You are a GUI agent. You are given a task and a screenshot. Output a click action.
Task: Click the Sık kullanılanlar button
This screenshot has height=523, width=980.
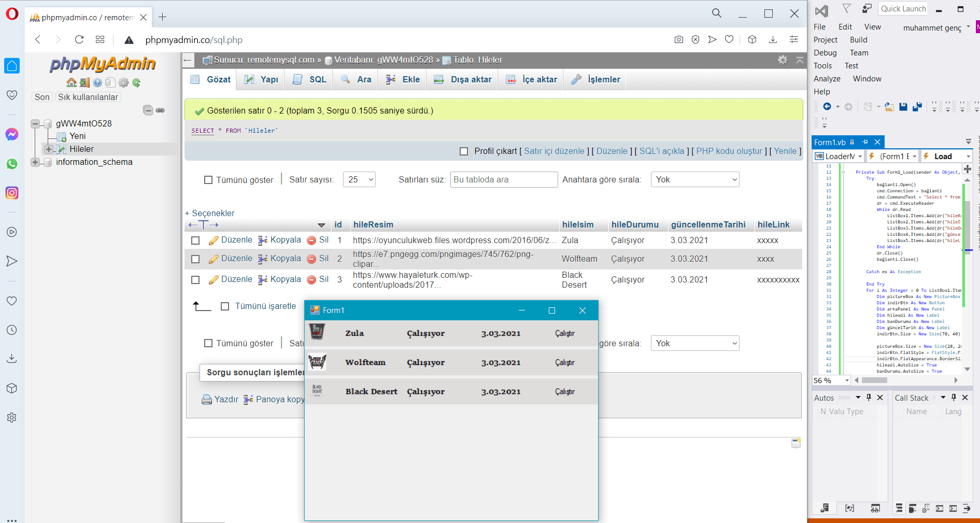[x=88, y=97]
